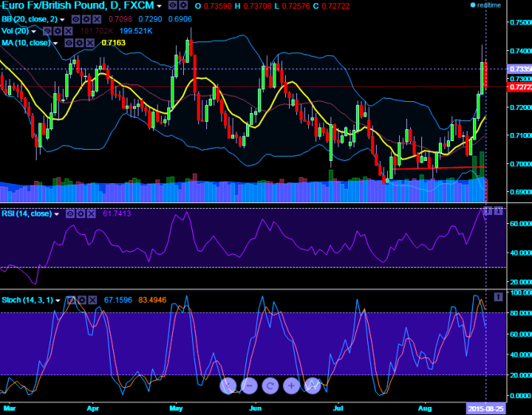Image resolution: width=532 pixels, height=415 pixels.
Task: Click the BB (20, close, 2) label
Action: click(x=29, y=19)
